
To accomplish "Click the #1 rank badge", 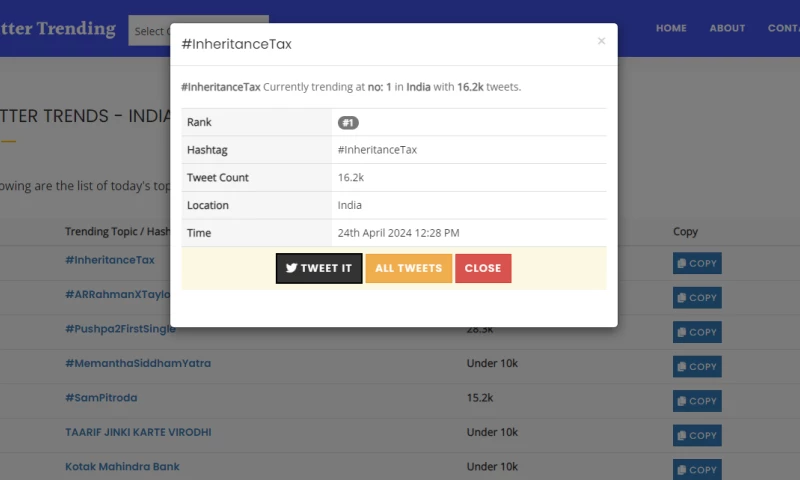I will tap(348, 122).
